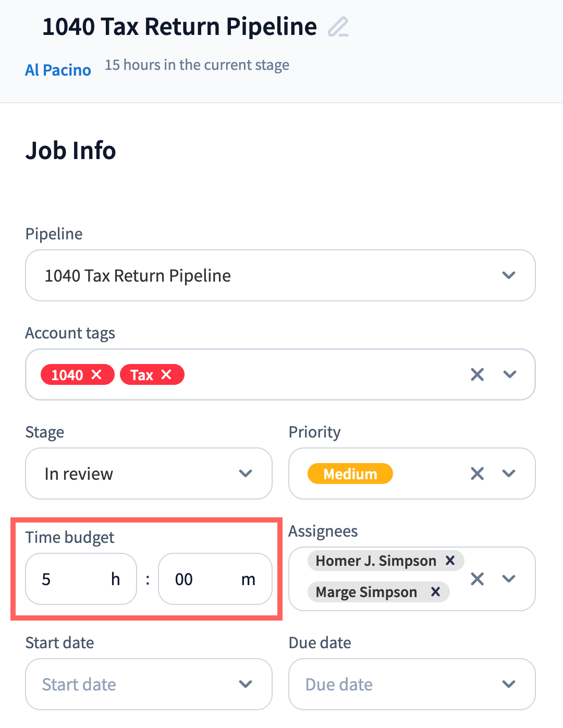The width and height of the screenshot is (563, 728).
Task: Click the pencil edit icon beside the title
Action: [338, 27]
